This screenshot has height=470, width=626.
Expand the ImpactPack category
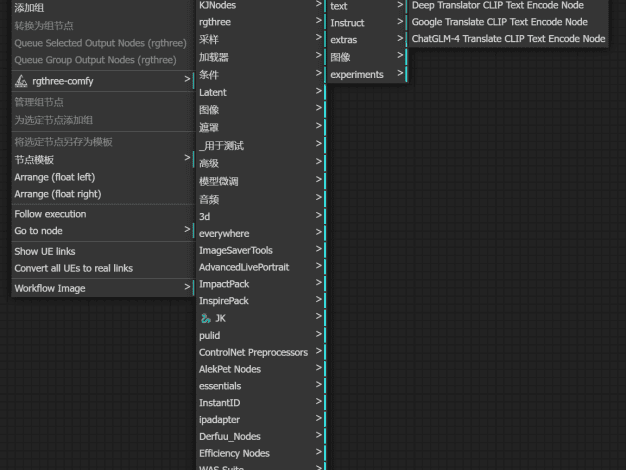pos(261,284)
